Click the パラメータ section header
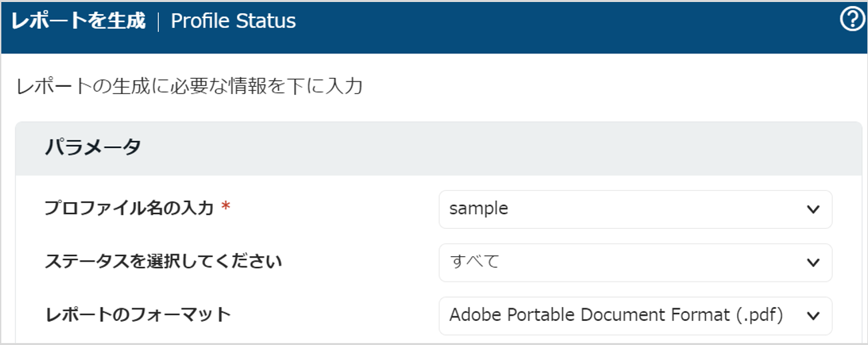 [93, 148]
